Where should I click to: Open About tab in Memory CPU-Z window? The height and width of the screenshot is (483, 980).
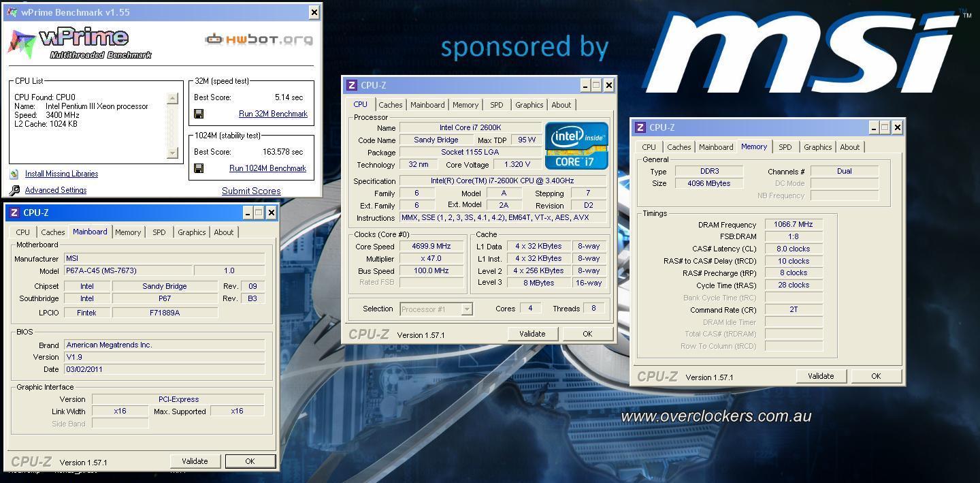850,147
